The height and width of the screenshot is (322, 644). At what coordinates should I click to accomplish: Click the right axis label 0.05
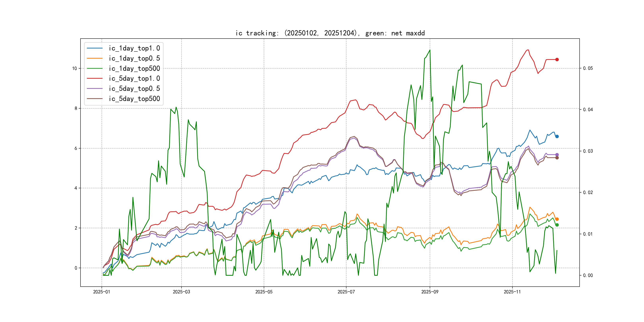[x=588, y=69]
